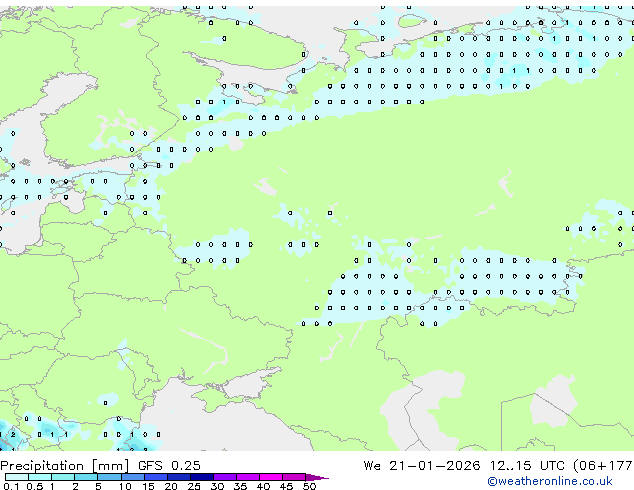
Task: Click the "GFS 0.25" model label
Action: pos(169,466)
